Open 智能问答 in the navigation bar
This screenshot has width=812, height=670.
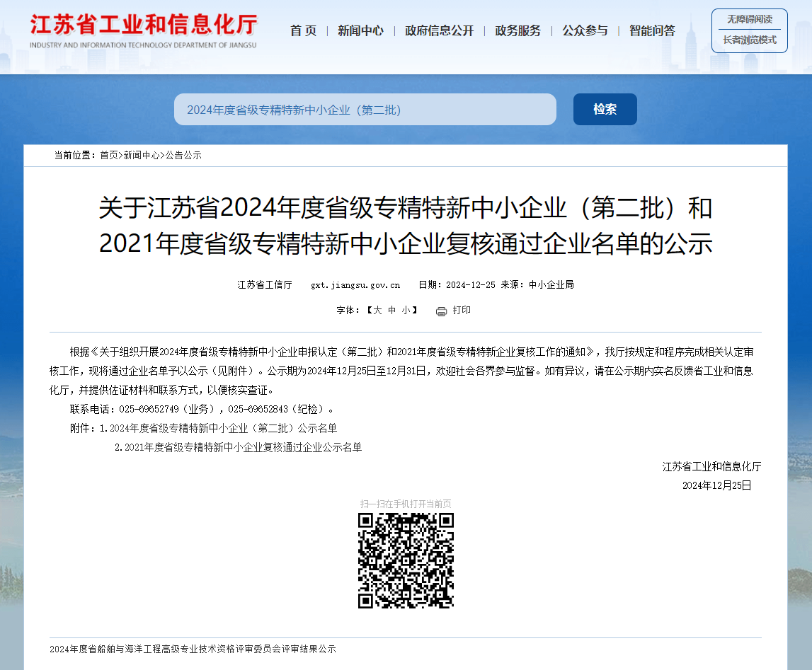point(652,31)
